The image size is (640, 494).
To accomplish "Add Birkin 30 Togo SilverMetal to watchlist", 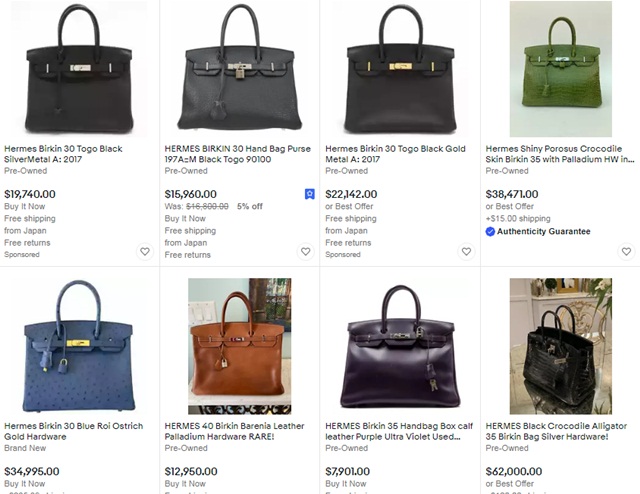I will [x=145, y=251].
